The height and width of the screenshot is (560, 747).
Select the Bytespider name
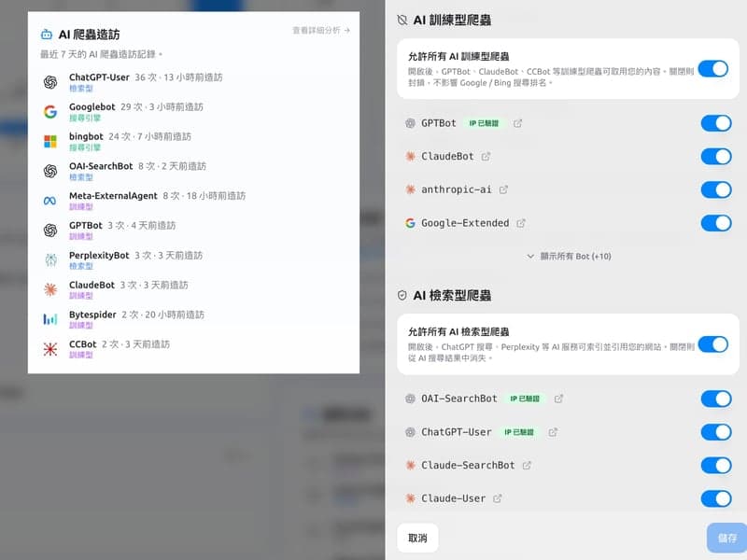(x=92, y=315)
